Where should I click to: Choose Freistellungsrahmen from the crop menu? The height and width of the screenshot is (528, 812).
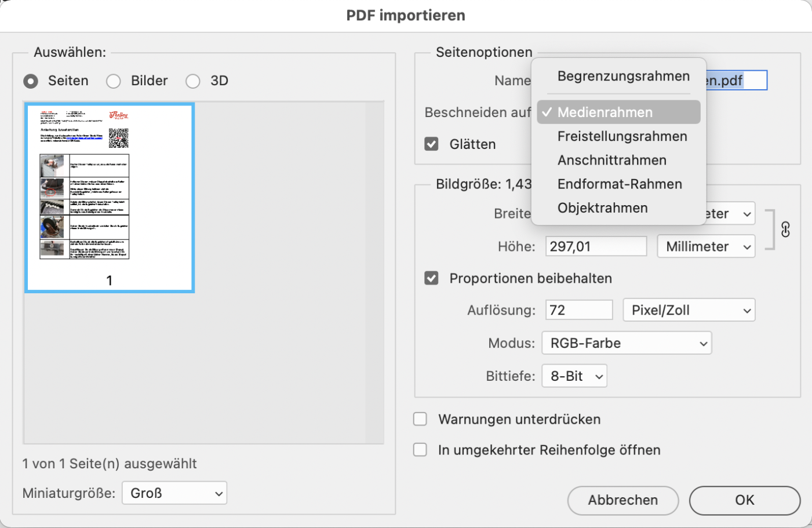pos(618,136)
